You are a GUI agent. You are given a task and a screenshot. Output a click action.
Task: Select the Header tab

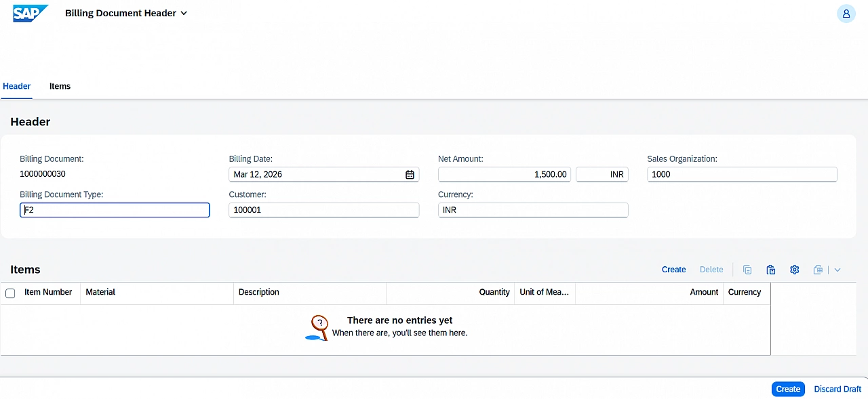(16, 86)
